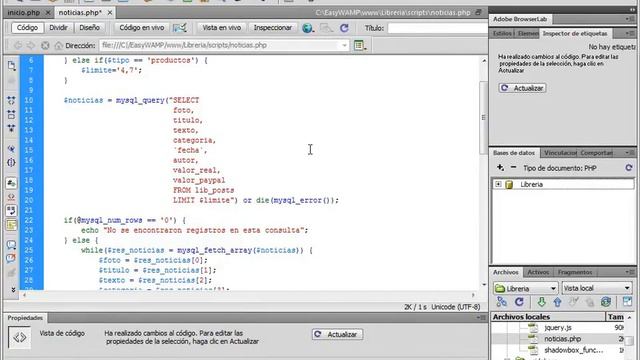Click the get files green down arrow

click(541, 302)
